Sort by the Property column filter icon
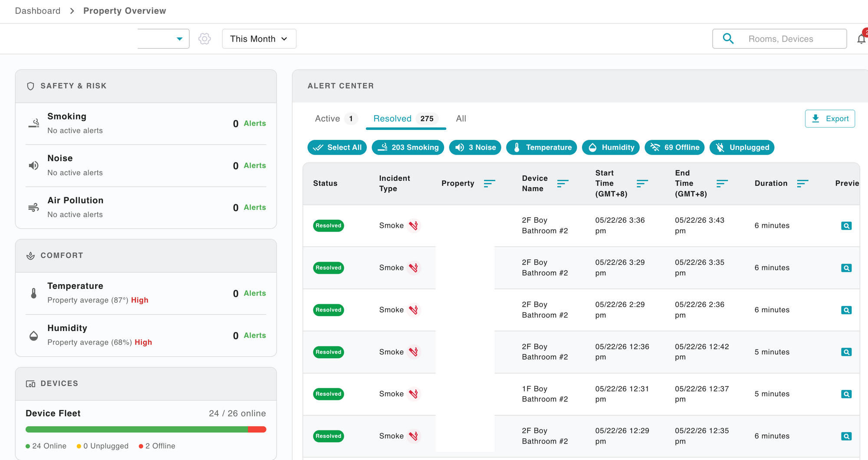This screenshot has height=460, width=868. [489, 183]
